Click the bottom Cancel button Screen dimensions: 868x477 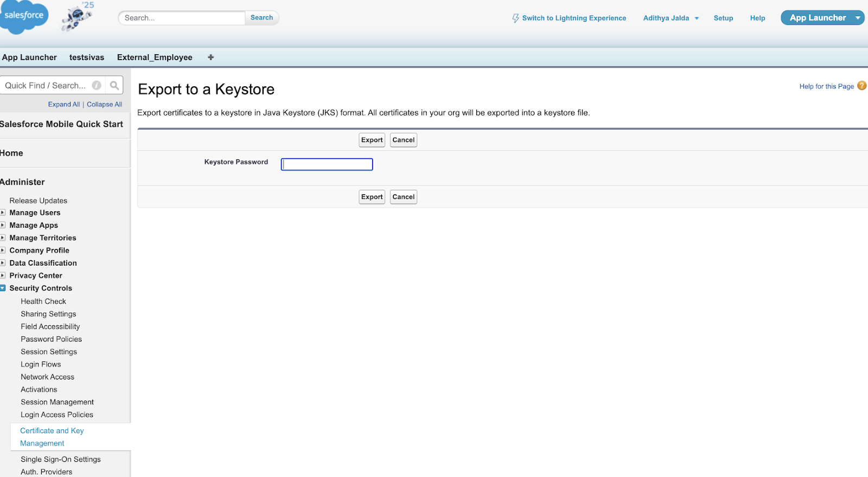403,197
